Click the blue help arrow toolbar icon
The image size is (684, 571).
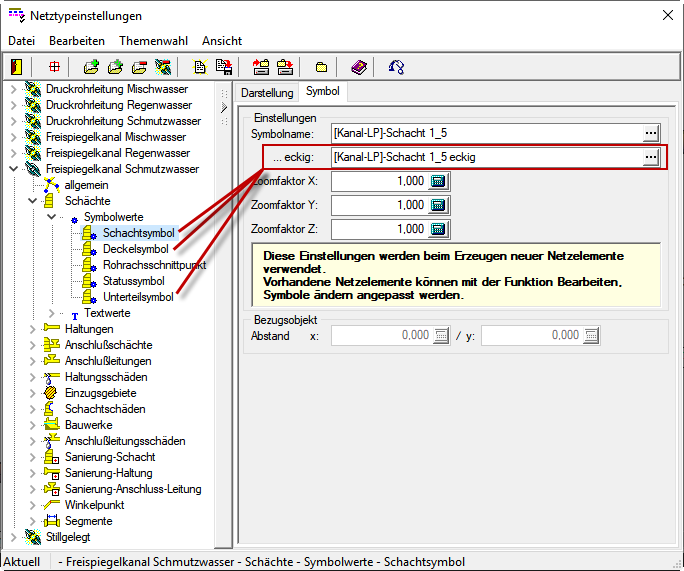pyautogui.click(x=396, y=67)
